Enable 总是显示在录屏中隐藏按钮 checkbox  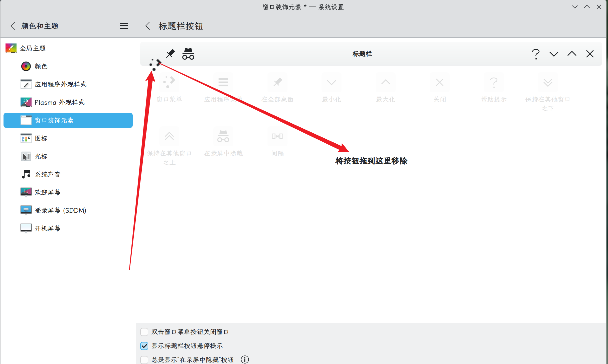(x=144, y=360)
